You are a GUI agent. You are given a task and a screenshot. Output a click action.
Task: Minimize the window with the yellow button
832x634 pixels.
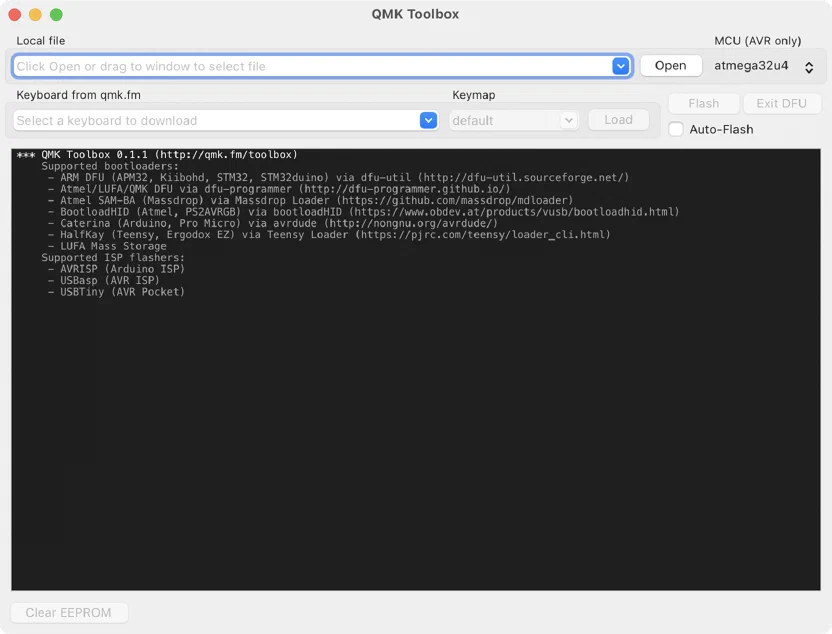click(x=36, y=15)
